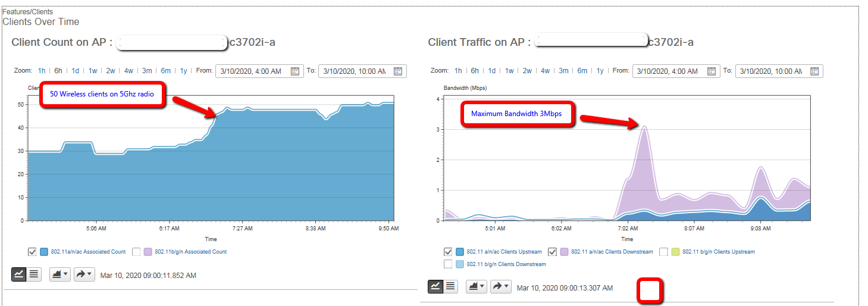The height and width of the screenshot is (306, 868).
Task: Check 802.11b/g/n Associated Count series
Action: coord(136,252)
